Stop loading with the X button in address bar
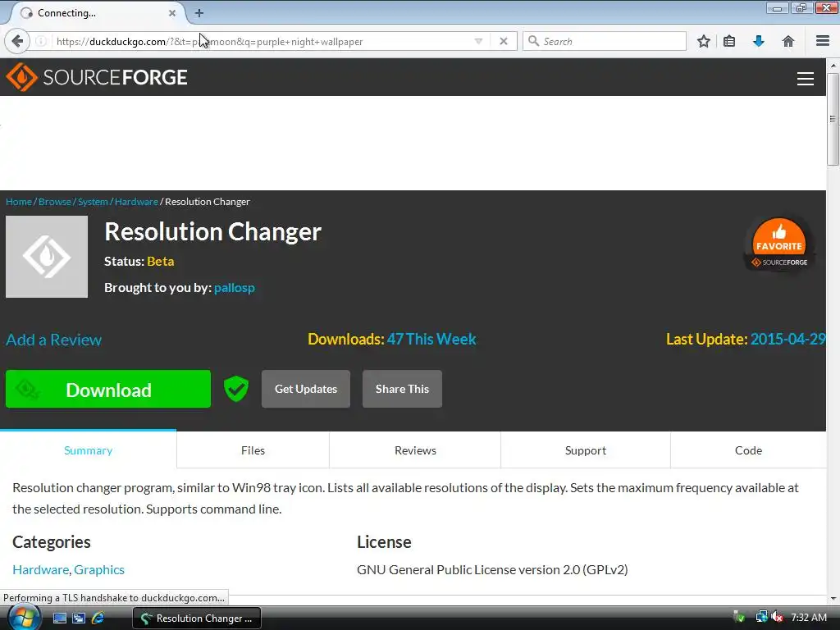 coord(503,41)
